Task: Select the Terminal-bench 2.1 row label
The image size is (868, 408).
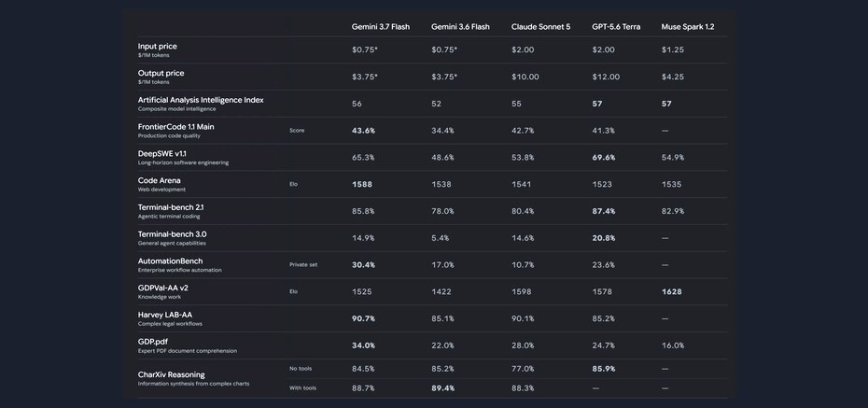Action: [x=171, y=207]
